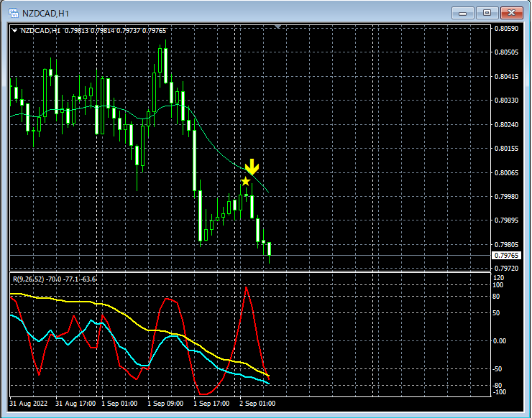Click the 1 Sep 09:00 time label
Screen dimensions: 532x418
click(165, 404)
